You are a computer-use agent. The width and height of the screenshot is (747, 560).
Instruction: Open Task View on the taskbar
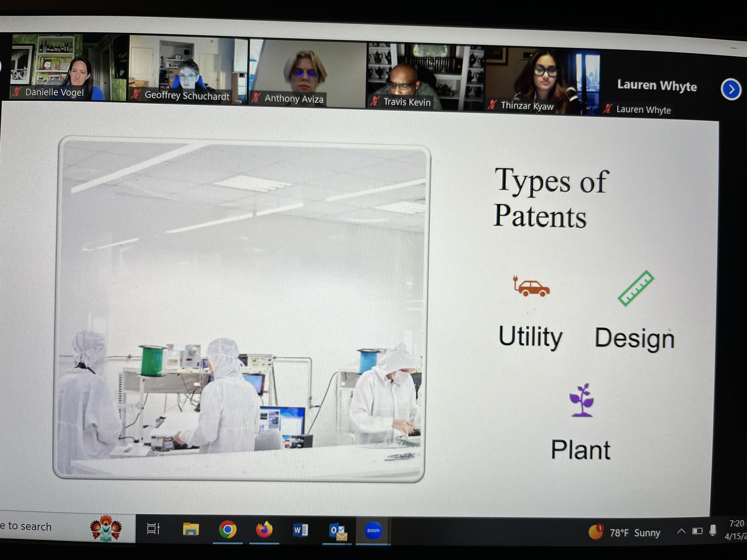click(153, 529)
